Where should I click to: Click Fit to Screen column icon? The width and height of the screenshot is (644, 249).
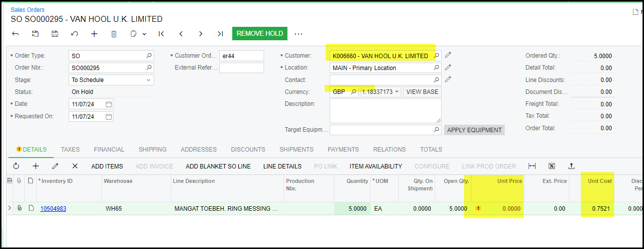pos(532,166)
